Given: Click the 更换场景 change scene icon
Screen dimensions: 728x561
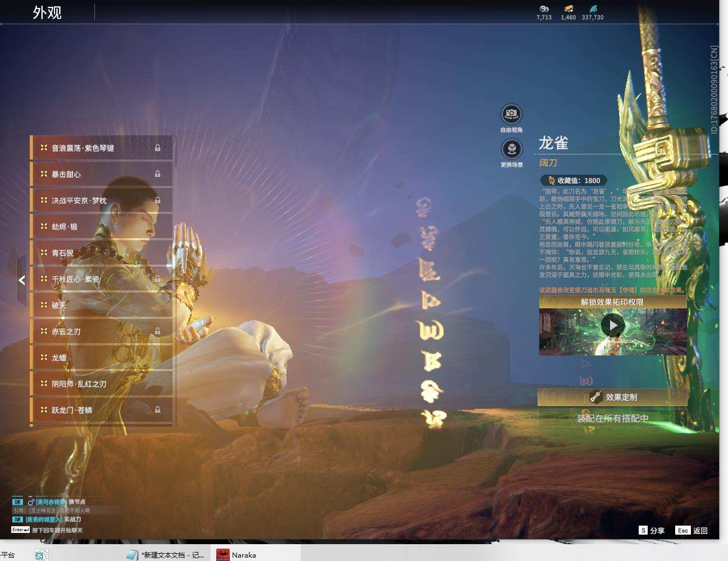Looking at the screenshot, I should pyautogui.click(x=511, y=149).
